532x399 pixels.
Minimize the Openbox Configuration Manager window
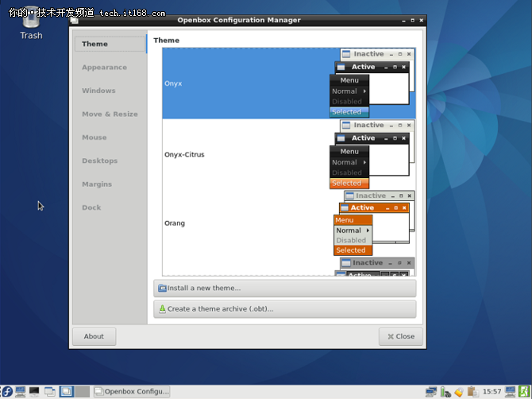click(403, 21)
